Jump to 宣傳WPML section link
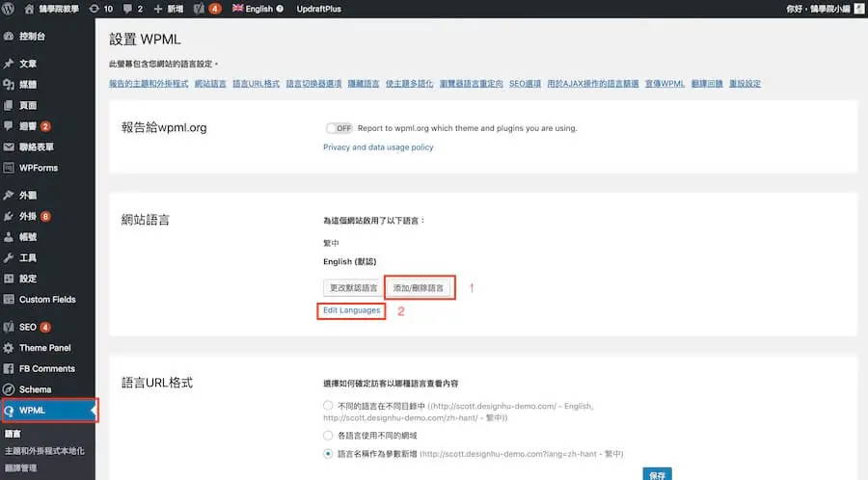Viewport: 868px width, 480px height. click(665, 84)
